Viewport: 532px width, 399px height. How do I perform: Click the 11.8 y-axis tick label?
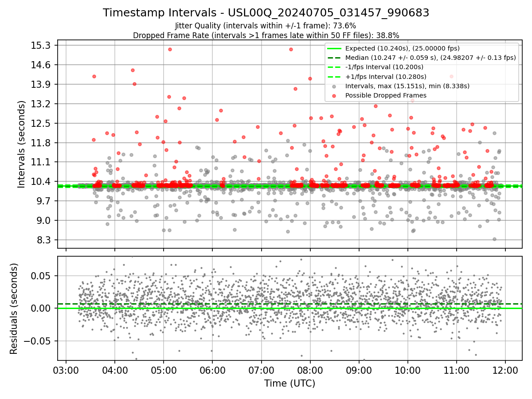pos(42,143)
